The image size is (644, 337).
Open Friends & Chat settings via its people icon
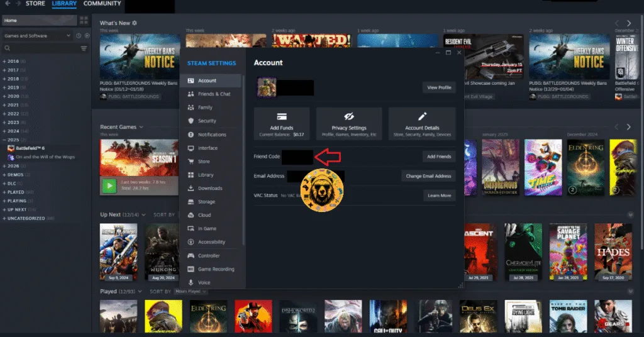[191, 94]
